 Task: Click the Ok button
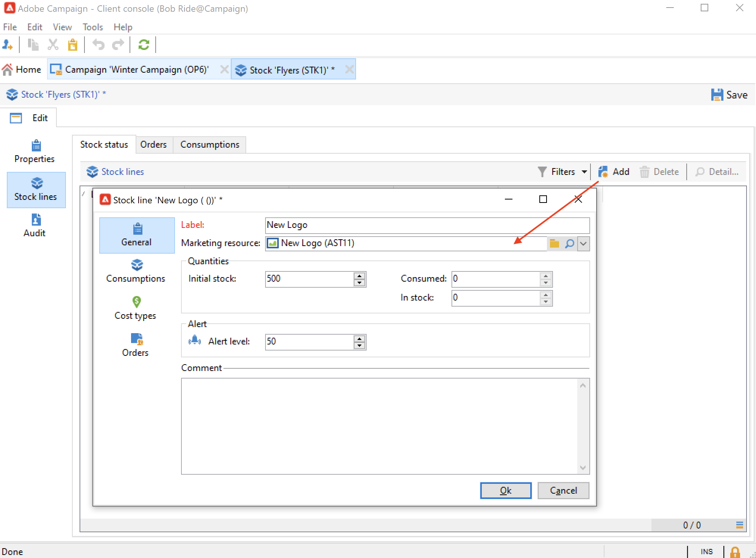(505, 491)
